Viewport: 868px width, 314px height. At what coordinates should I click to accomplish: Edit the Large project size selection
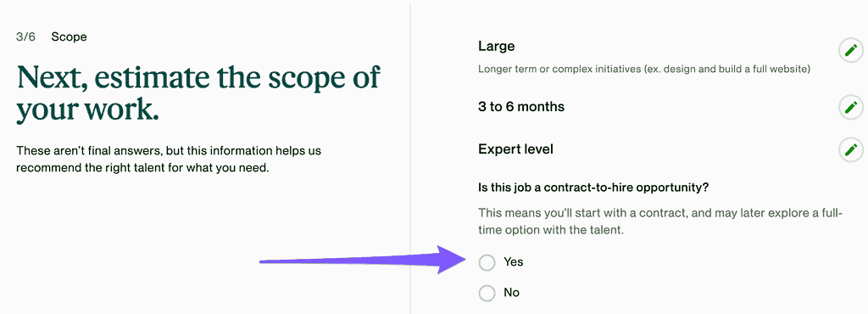tap(851, 52)
